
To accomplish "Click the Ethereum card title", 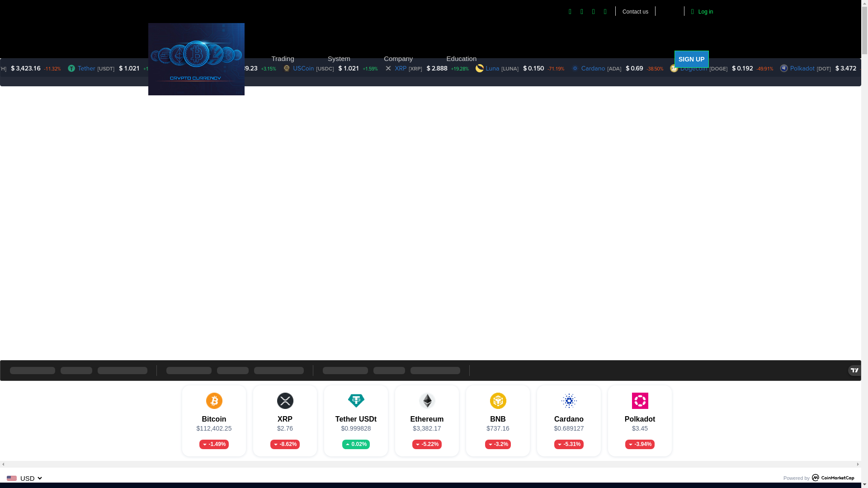I will [x=427, y=419].
